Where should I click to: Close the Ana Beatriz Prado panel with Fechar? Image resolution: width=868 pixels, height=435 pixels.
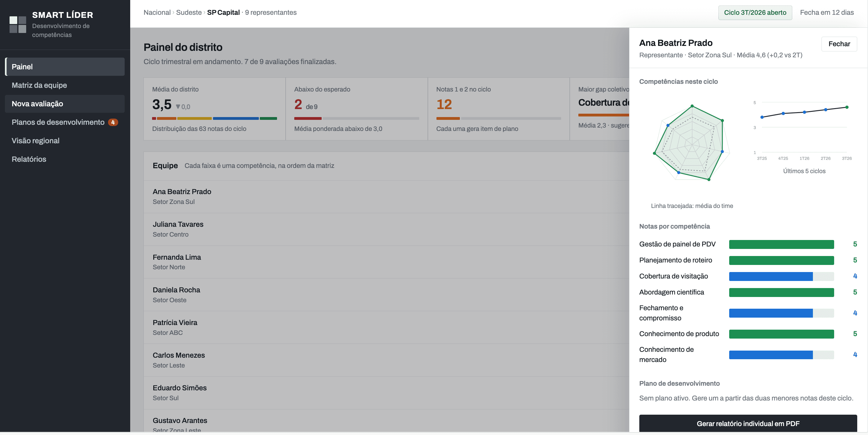[x=839, y=44]
